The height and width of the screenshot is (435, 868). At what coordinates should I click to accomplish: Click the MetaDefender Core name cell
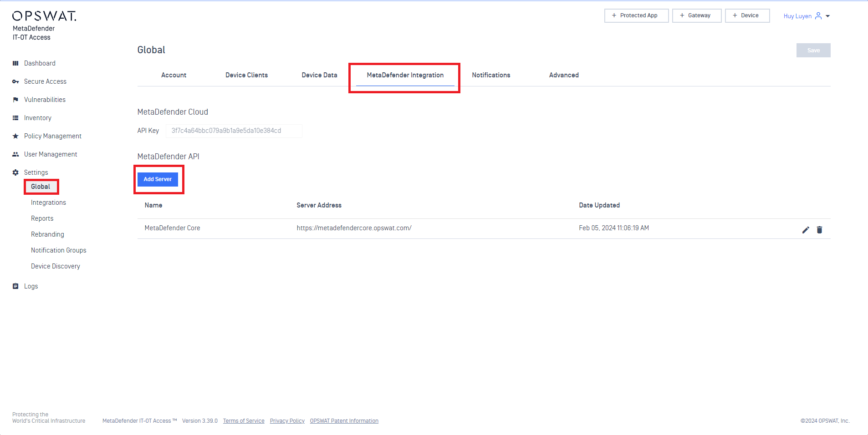(172, 228)
